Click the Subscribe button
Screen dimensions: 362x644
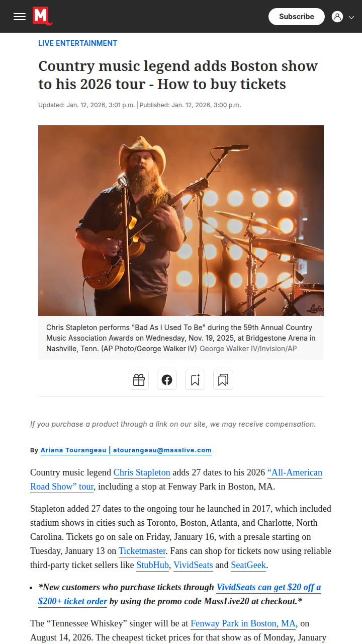[297, 17]
